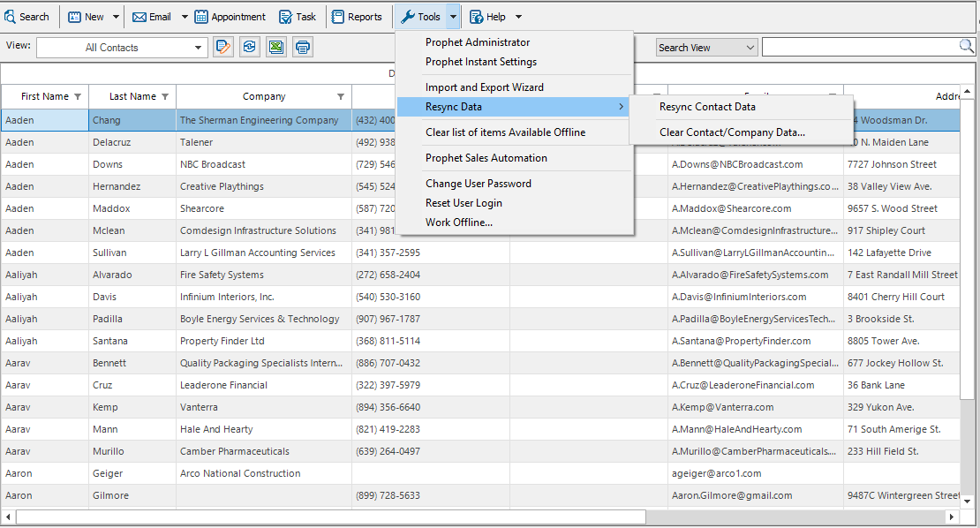Select Prophet Instant Settings
980x528 pixels.
tap(481, 62)
